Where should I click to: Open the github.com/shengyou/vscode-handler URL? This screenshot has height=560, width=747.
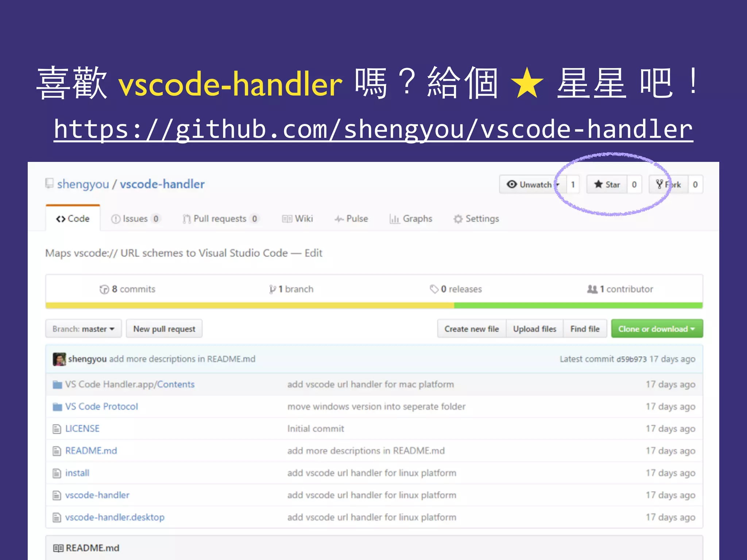click(373, 129)
